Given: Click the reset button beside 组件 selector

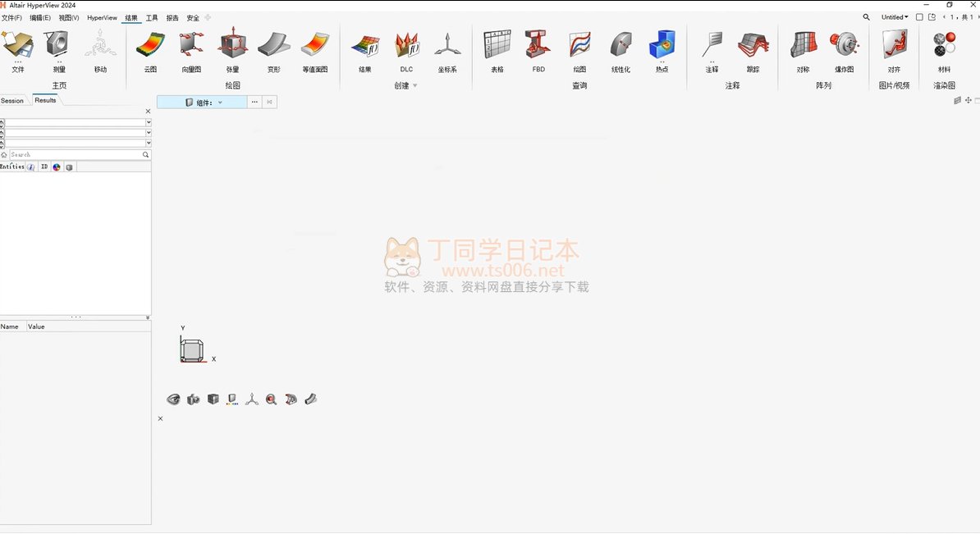Looking at the screenshot, I should tap(269, 102).
